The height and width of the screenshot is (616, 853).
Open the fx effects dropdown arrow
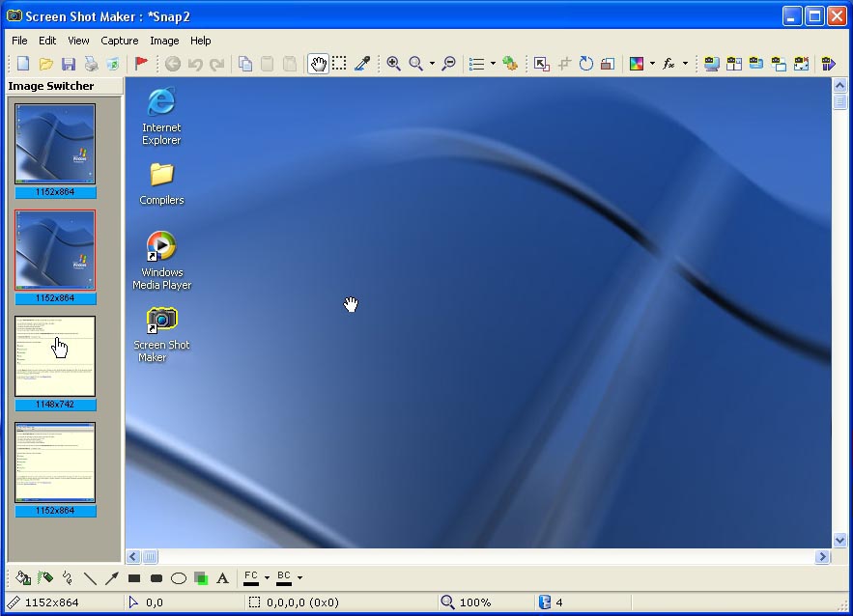tap(685, 64)
